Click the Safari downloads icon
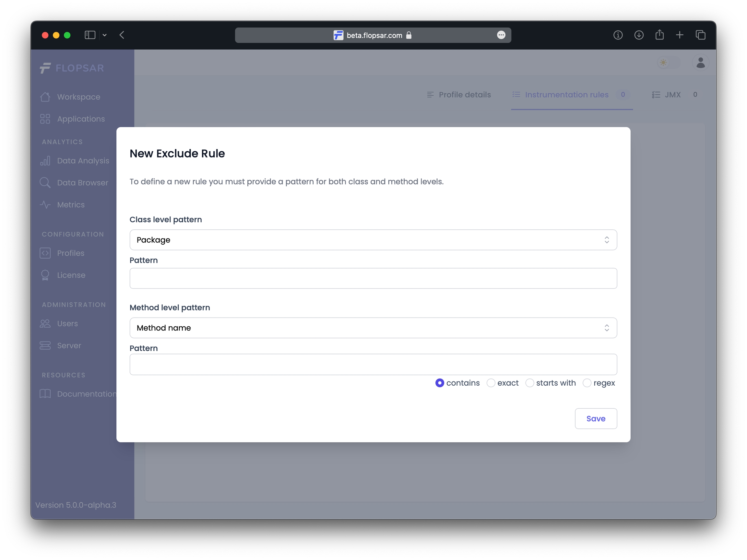 [639, 35]
